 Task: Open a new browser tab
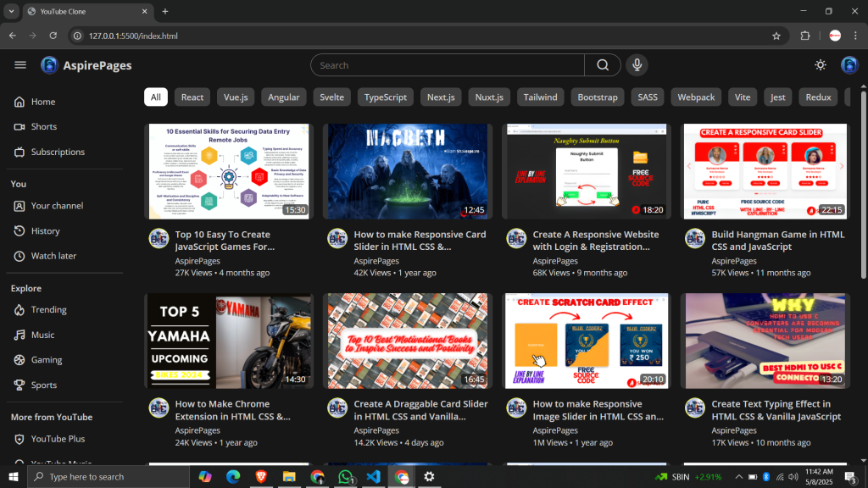[x=165, y=12]
